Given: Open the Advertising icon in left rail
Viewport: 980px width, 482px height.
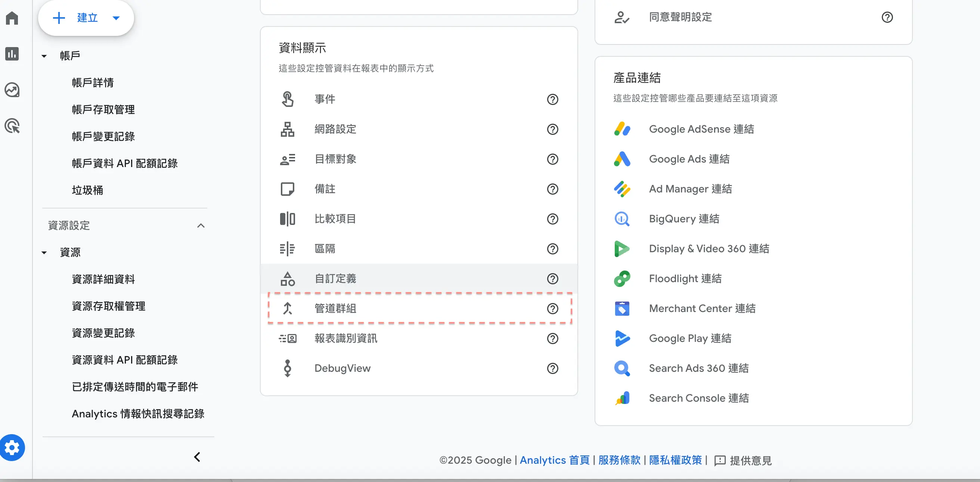Looking at the screenshot, I should pos(12,126).
